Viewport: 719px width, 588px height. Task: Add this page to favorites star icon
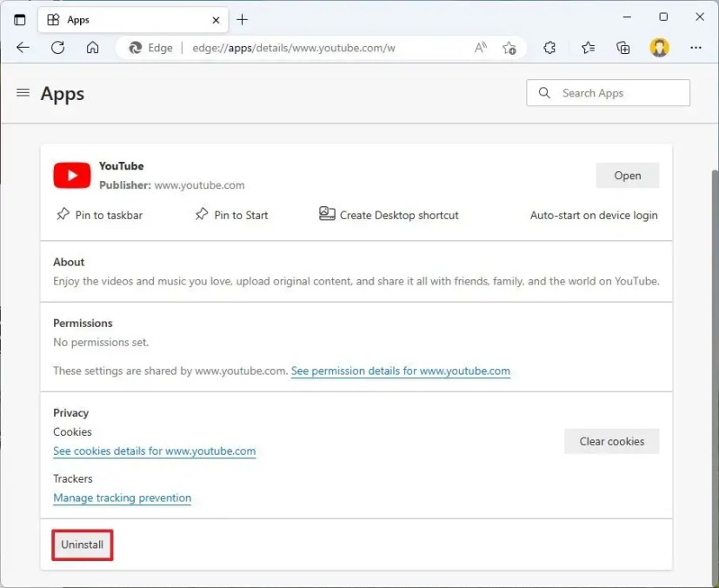pos(509,48)
